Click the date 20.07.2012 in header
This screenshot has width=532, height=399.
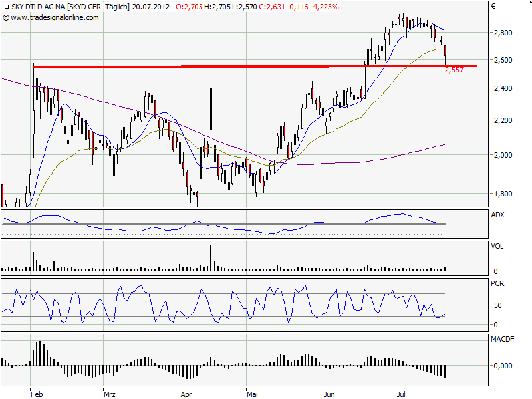150,7
